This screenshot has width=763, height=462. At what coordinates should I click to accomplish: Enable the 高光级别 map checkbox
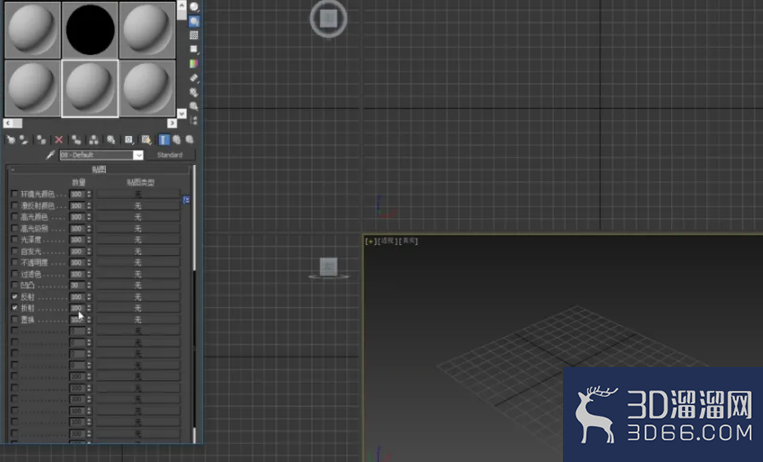(x=15, y=228)
